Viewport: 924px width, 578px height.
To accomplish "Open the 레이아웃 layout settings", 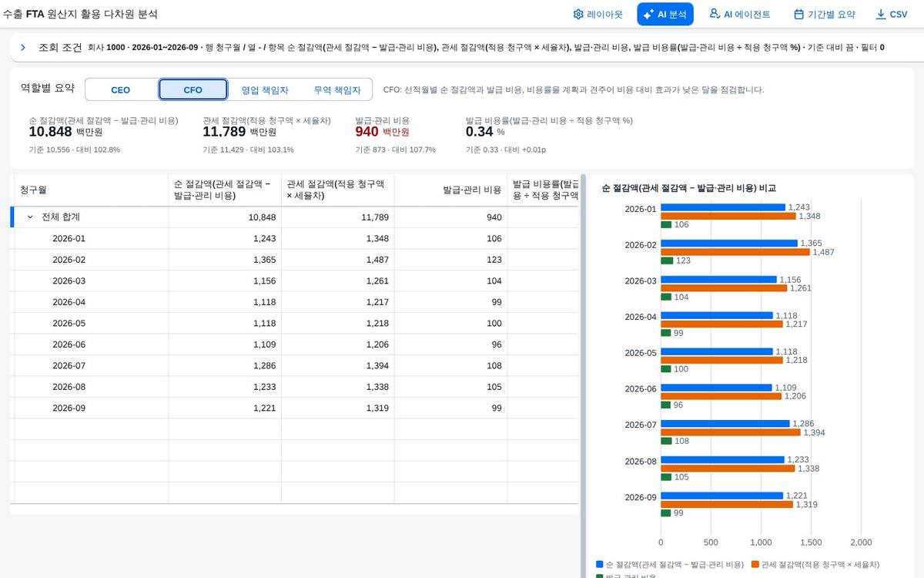I will pyautogui.click(x=598, y=14).
